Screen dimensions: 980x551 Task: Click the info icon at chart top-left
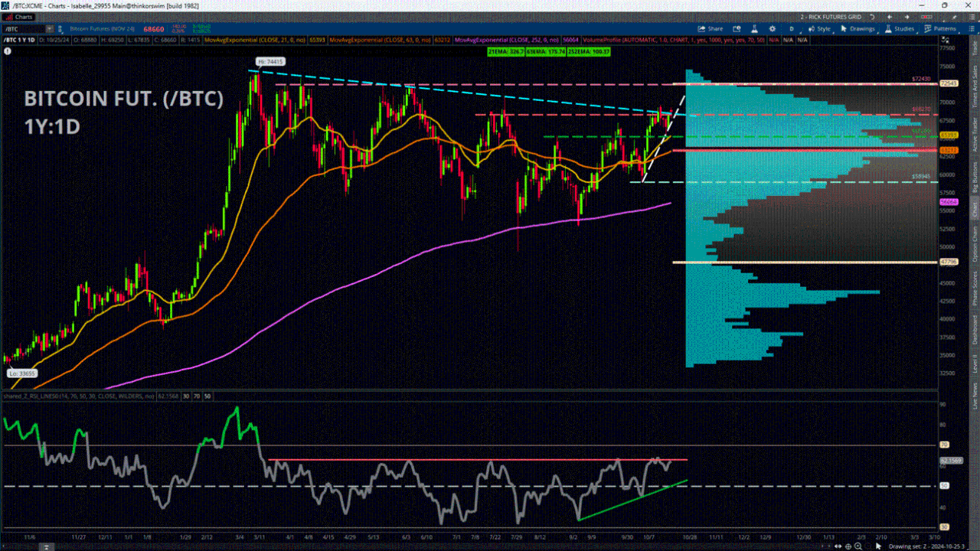tap(8, 51)
